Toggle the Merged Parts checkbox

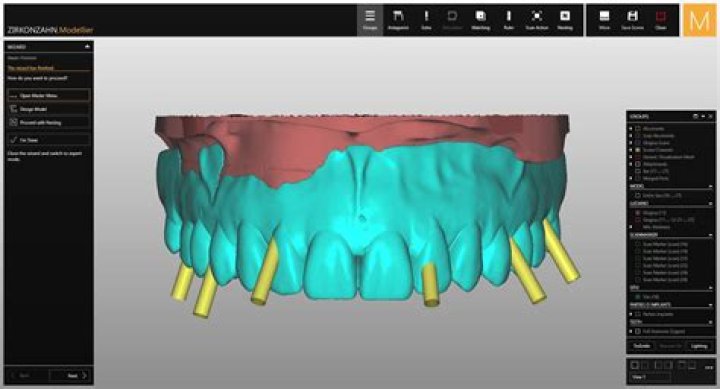tap(637, 178)
